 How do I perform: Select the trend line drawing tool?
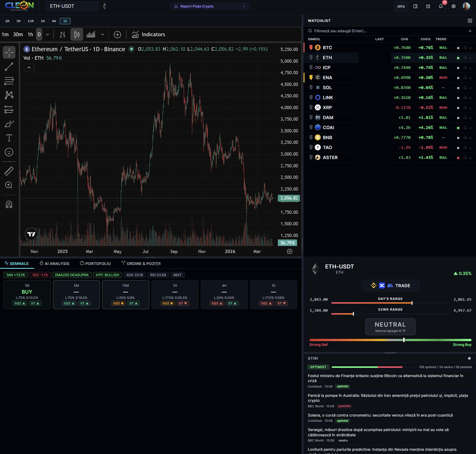(x=9, y=67)
